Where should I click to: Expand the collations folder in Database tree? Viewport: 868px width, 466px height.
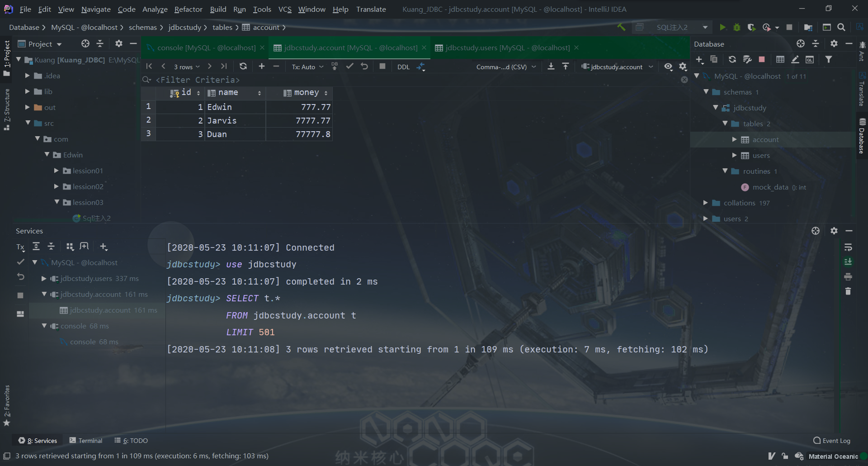tap(706, 203)
